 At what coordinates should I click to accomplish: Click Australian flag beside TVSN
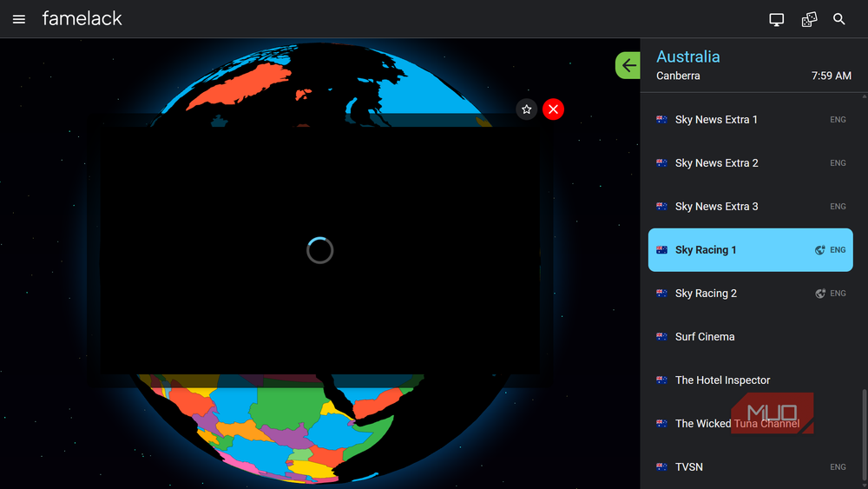coord(661,466)
